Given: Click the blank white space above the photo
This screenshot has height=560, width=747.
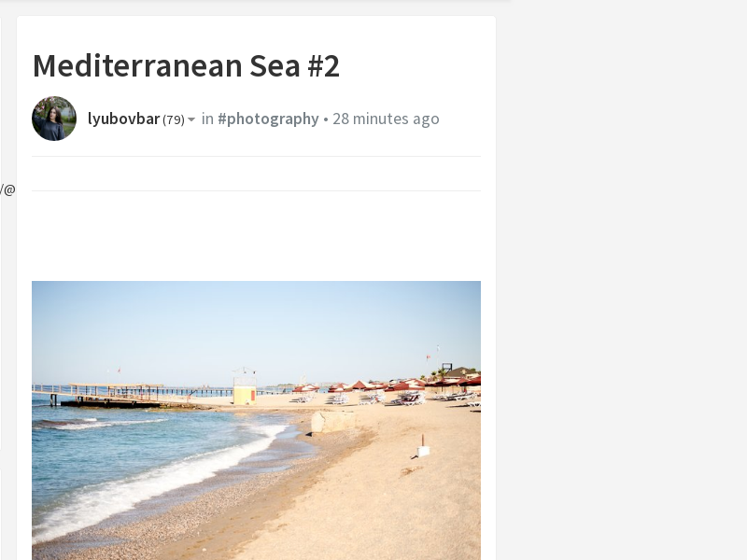Looking at the screenshot, I should pyautogui.click(x=256, y=236).
